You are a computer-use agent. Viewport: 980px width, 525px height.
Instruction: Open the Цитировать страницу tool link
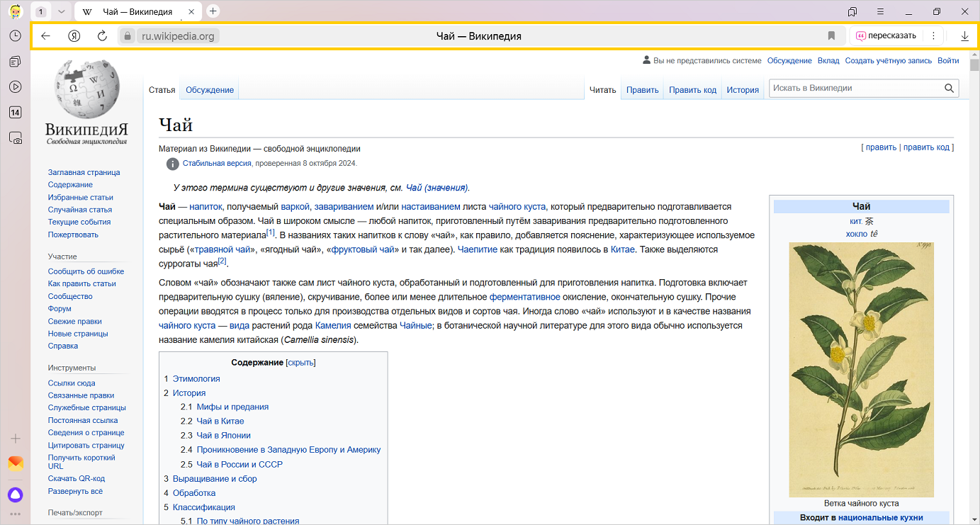86,445
